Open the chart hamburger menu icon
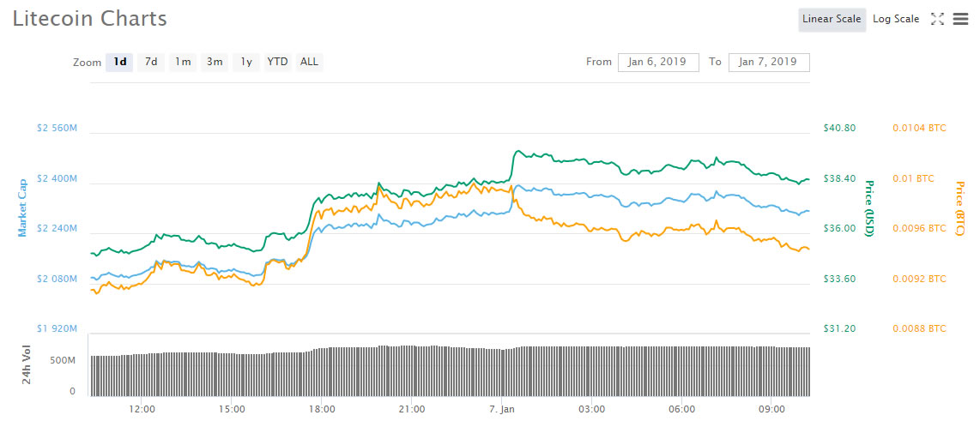This screenshot has height=421, width=980. [x=960, y=19]
